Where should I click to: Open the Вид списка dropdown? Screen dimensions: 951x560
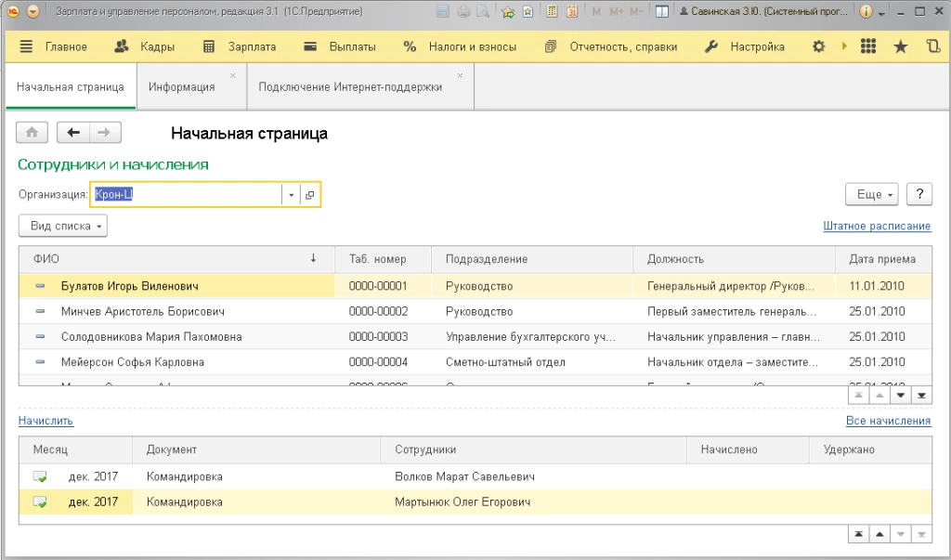(x=63, y=226)
